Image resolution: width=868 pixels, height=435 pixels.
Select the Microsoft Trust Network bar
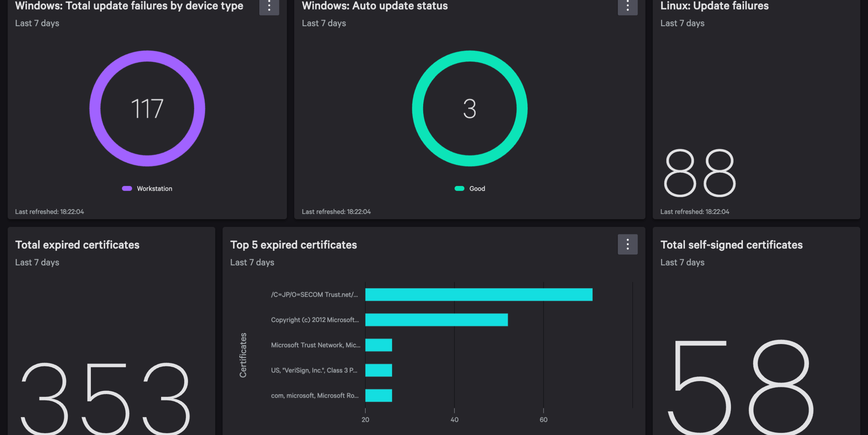(378, 345)
